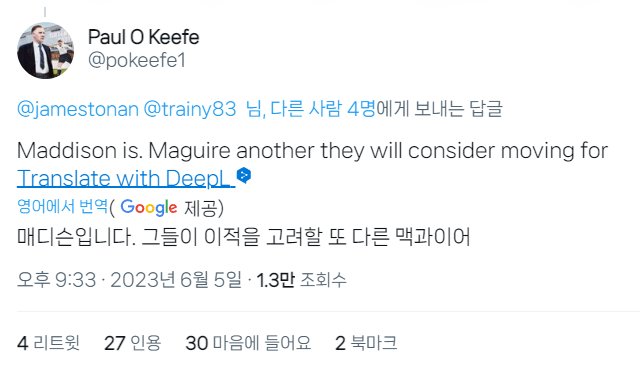
Task: Click the Paul O Keefe display name
Action: coord(144,37)
